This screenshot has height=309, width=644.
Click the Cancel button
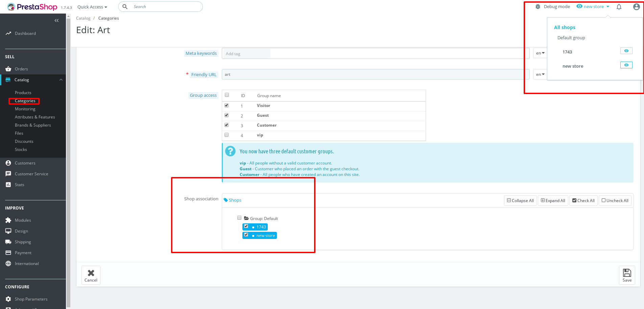coord(91,275)
